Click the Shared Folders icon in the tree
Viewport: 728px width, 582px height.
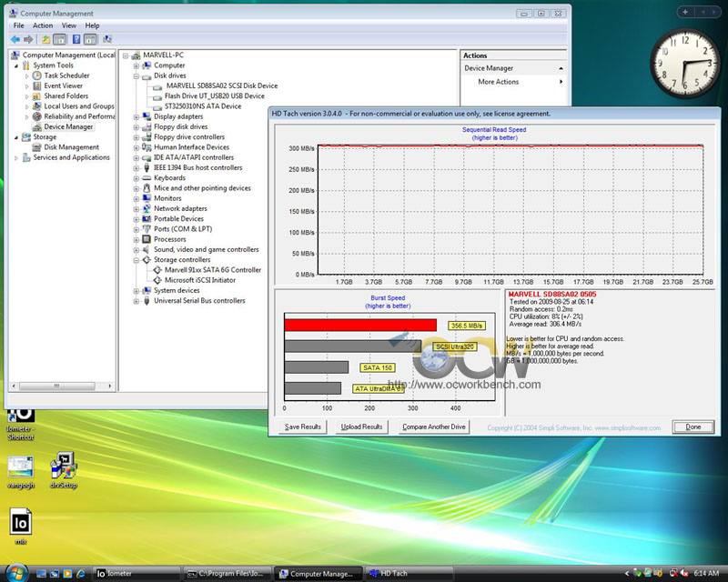tap(37, 96)
